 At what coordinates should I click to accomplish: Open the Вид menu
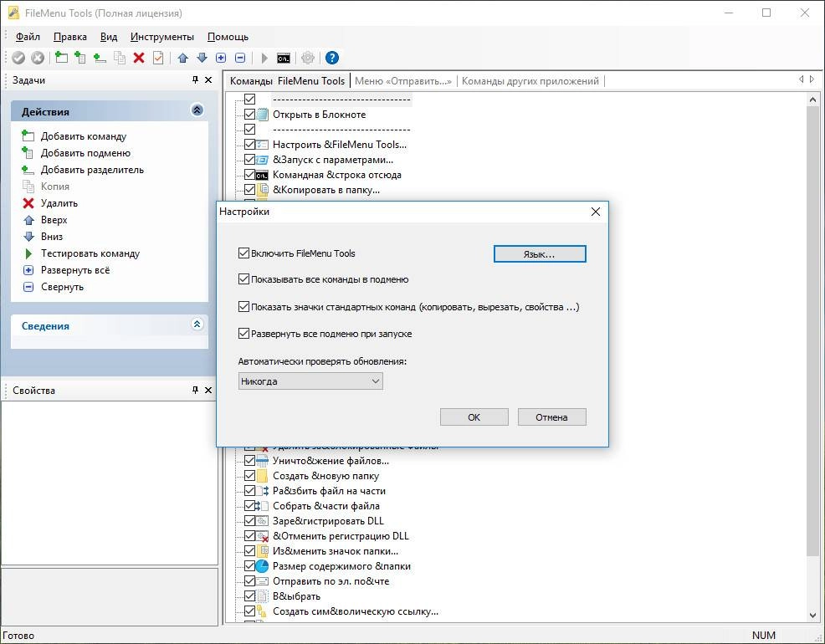click(x=109, y=37)
